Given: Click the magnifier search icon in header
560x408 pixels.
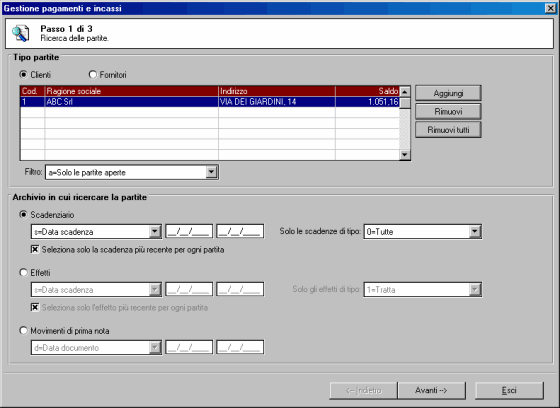Looking at the screenshot, I should pyautogui.click(x=20, y=33).
